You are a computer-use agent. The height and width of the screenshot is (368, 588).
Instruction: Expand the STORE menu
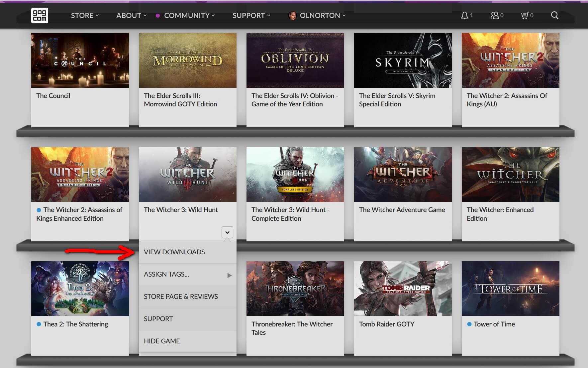[x=85, y=15]
